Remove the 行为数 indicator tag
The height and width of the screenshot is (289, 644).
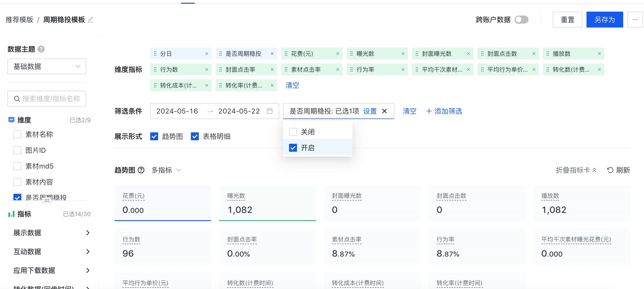pos(207,69)
